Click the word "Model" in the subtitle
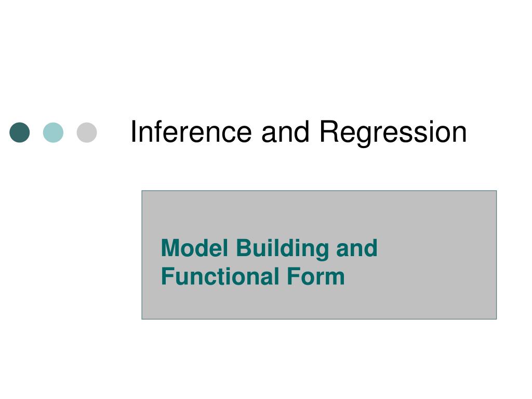532x399 pixels. point(194,248)
